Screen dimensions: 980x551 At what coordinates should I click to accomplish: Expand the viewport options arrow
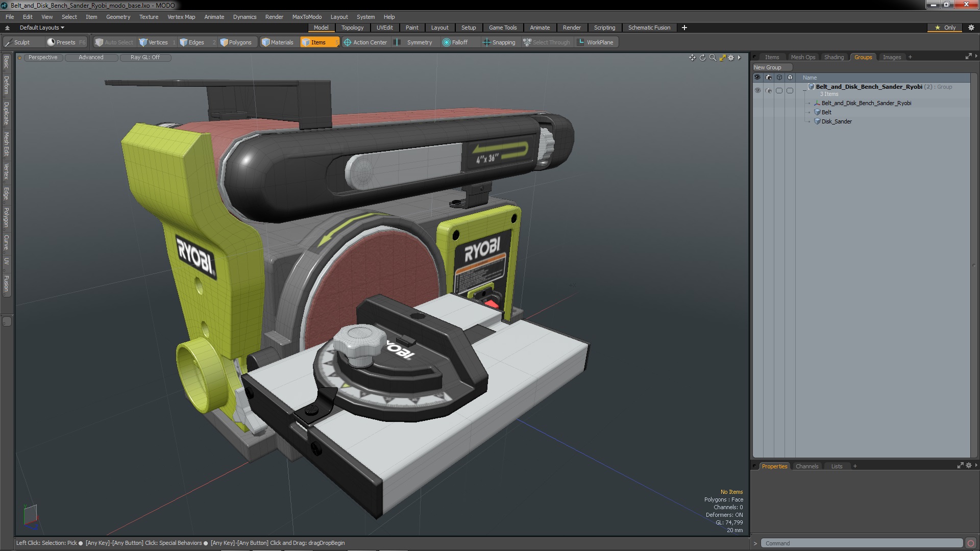click(x=739, y=58)
